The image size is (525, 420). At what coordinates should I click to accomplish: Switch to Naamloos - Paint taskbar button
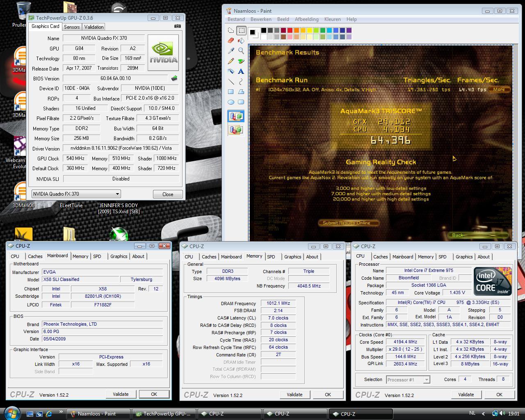coord(98,414)
